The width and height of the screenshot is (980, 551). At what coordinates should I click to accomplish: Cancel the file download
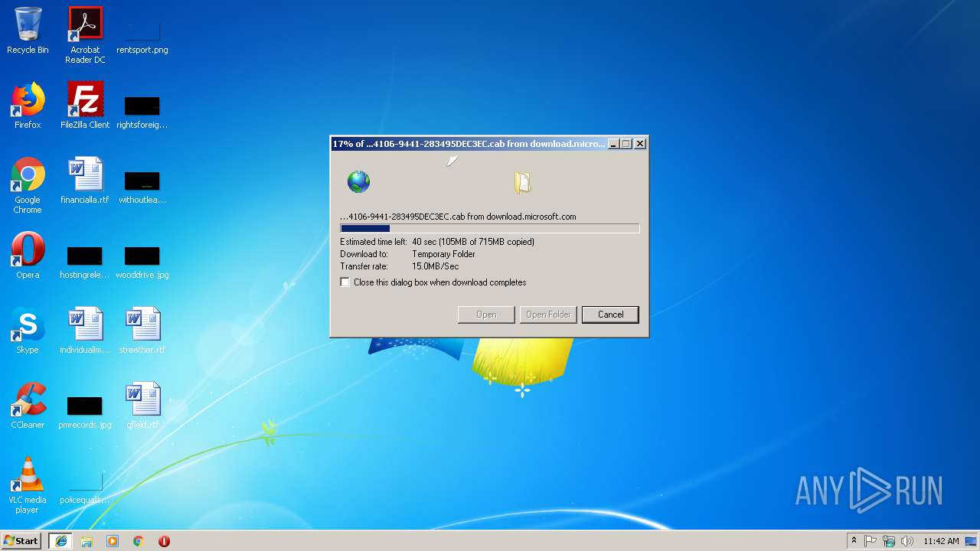coord(610,315)
